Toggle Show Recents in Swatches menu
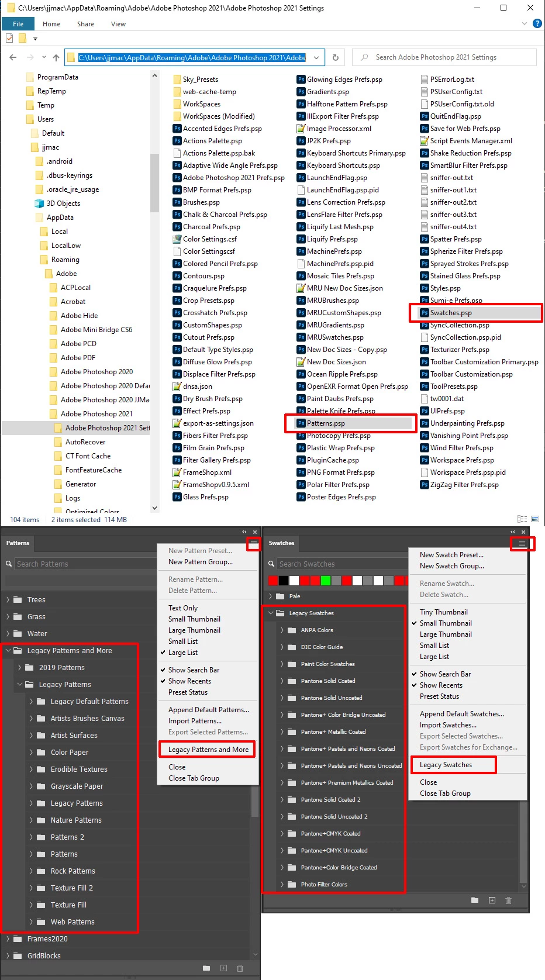Image resolution: width=545 pixels, height=980 pixels. 441,685
